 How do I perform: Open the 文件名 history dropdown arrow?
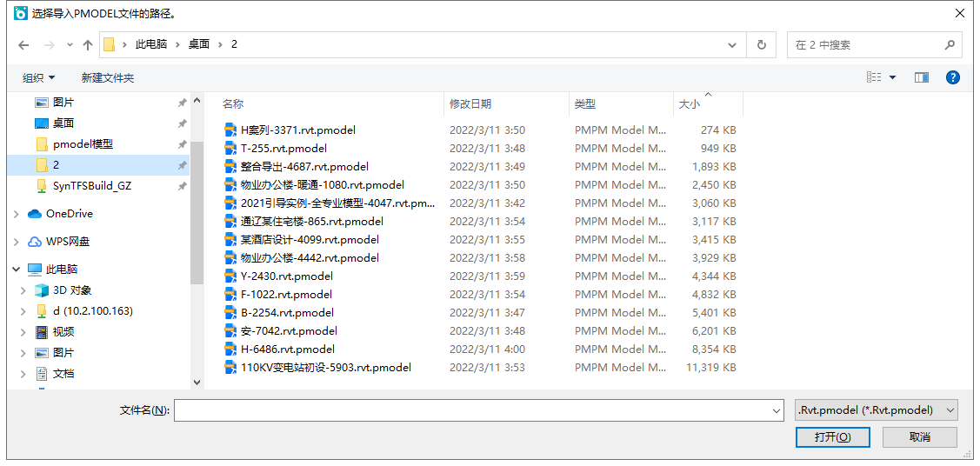(x=777, y=410)
